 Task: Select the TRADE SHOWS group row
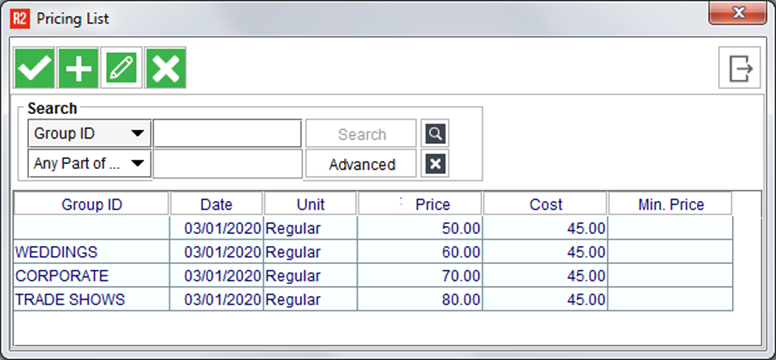click(373, 299)
